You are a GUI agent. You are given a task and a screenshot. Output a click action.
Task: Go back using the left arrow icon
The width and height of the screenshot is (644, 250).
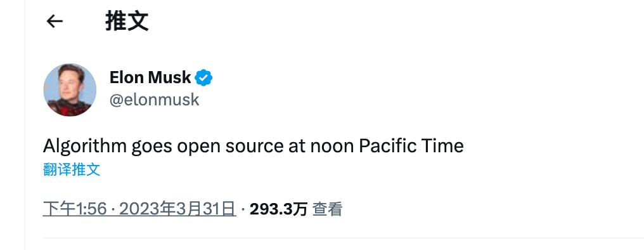point(55,21)
